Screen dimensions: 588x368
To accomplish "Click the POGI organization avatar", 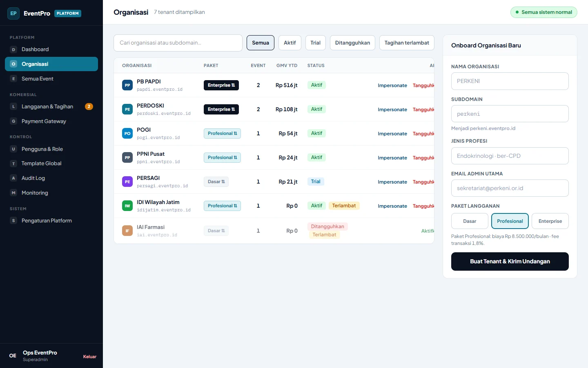I will pos(127,133).
